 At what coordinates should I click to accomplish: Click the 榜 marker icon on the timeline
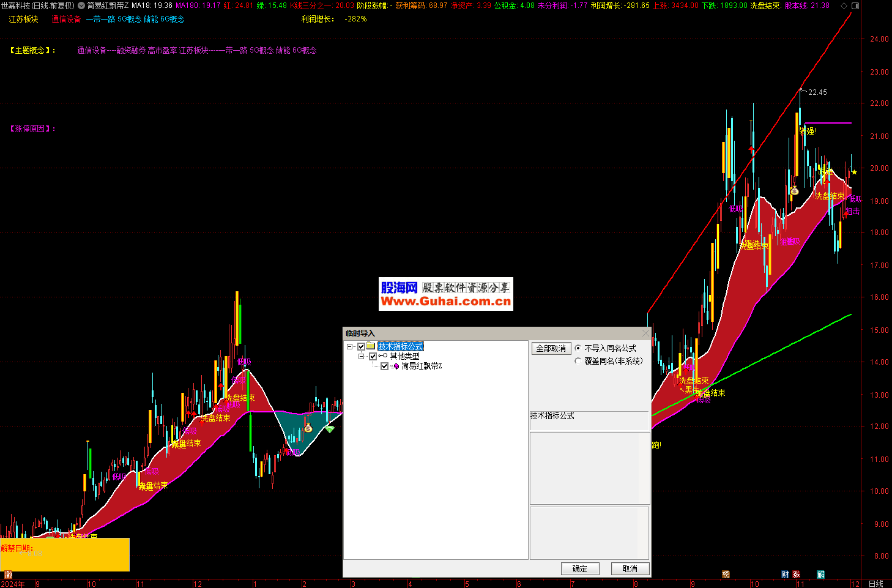tap(726, 575)
